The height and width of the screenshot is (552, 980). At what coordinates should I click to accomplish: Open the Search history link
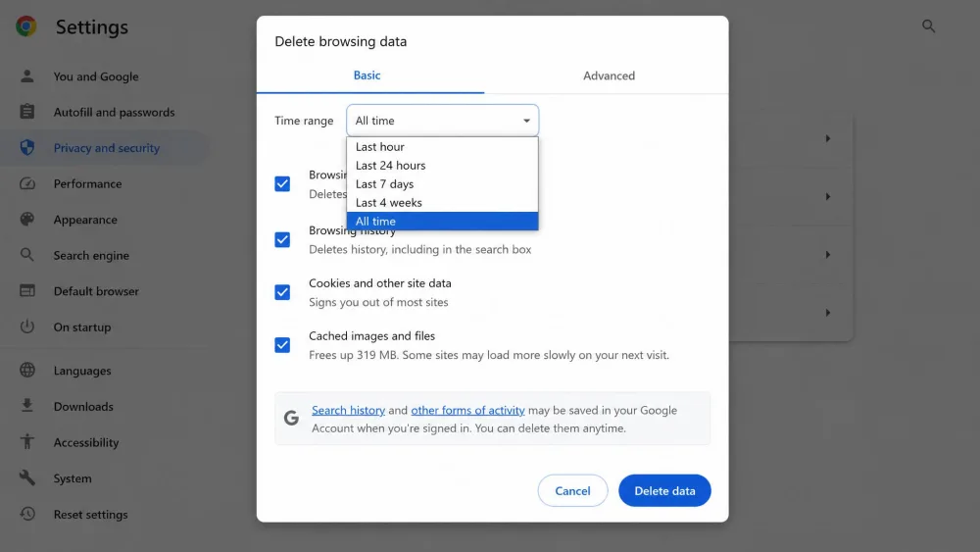tap(348, 410)
